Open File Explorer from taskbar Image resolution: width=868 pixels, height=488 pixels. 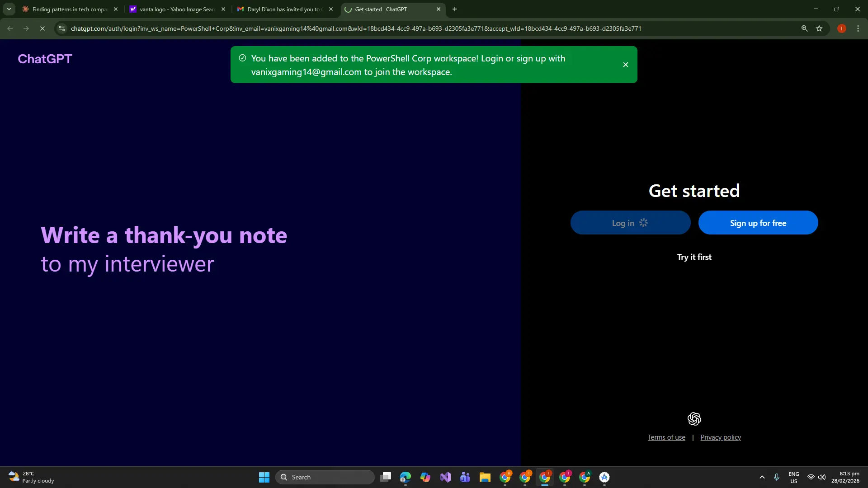485,477
